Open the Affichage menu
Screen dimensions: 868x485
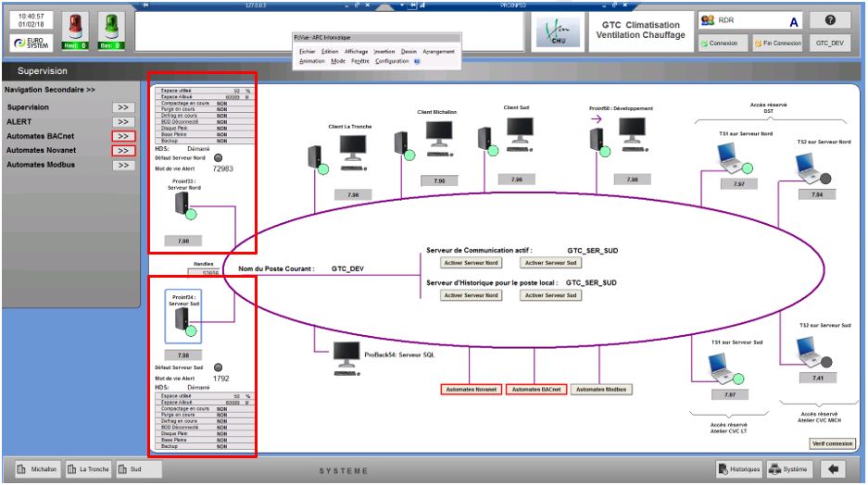pyautogui.click(x=357, y=51)
